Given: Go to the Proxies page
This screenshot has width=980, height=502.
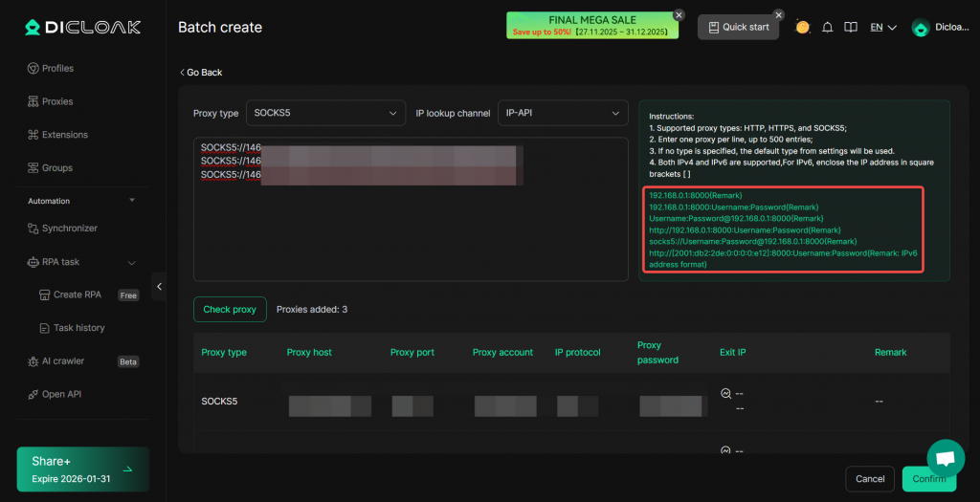Looking at the screenshot, I should [57, 101].
